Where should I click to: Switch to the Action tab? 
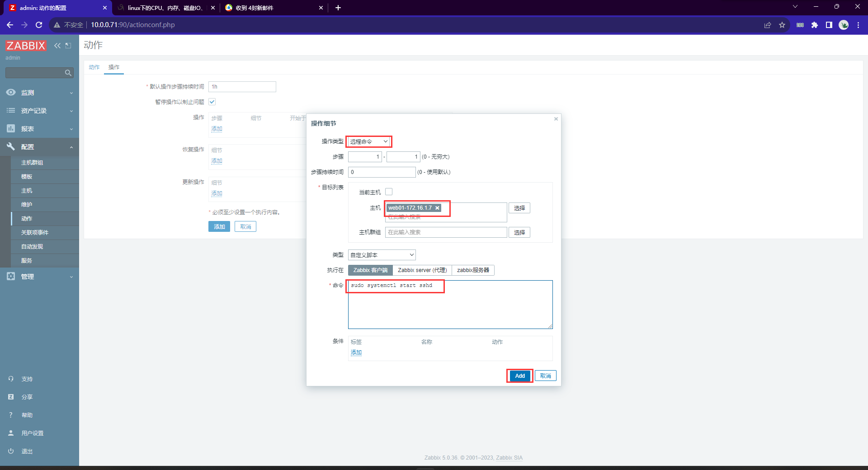coord(94,67)
